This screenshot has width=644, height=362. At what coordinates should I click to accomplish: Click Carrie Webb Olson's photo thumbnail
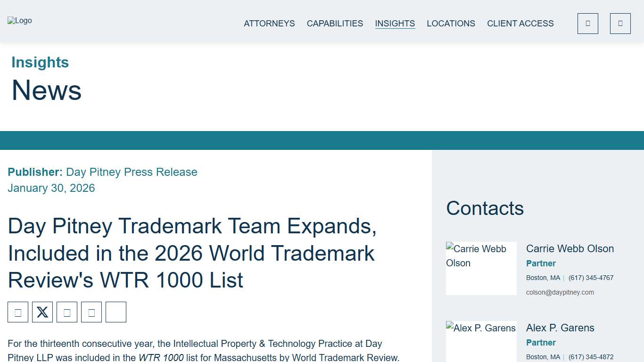click(x=481, y=268)
